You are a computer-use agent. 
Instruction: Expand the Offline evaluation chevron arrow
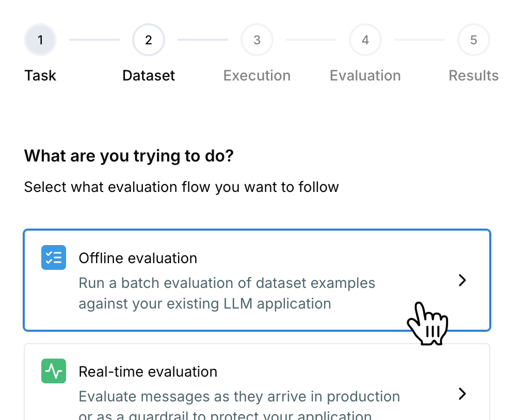pyautogui.click(x=462, y=280)
